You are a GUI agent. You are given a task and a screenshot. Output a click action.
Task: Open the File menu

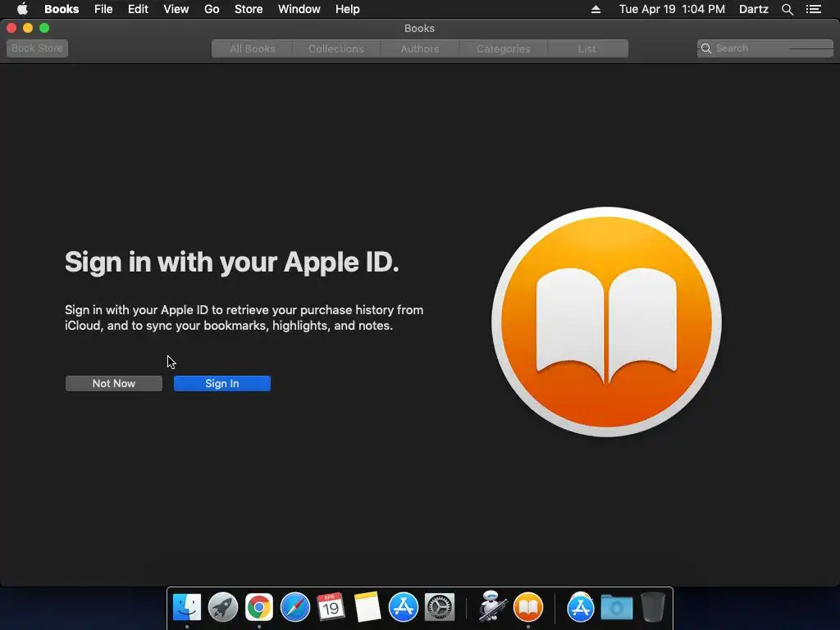tap(103, 9)
